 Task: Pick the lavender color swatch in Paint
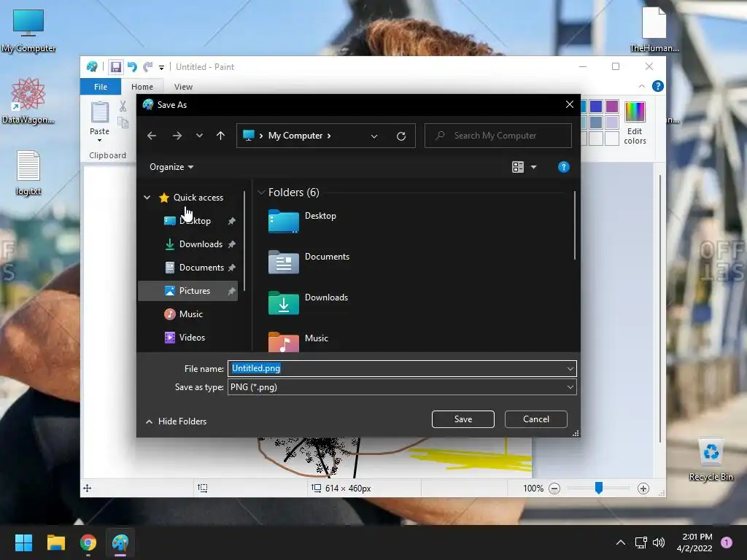tap(612, 122)
